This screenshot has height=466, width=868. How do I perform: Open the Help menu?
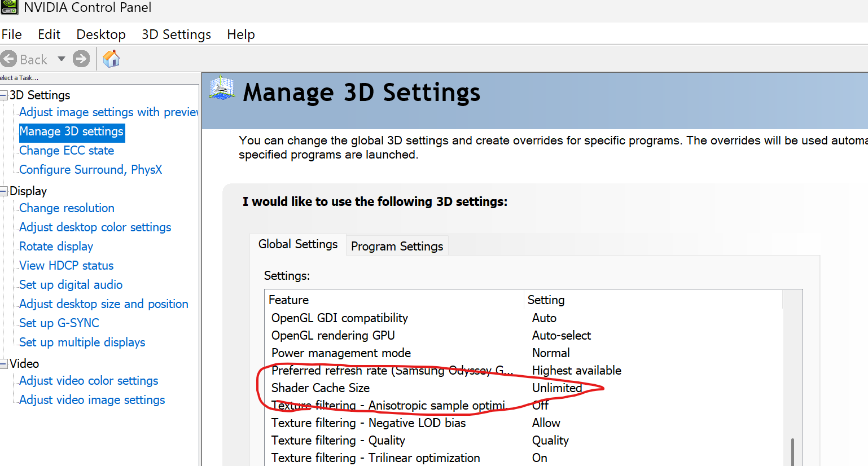pyautogui.click(x=241, y=34)
